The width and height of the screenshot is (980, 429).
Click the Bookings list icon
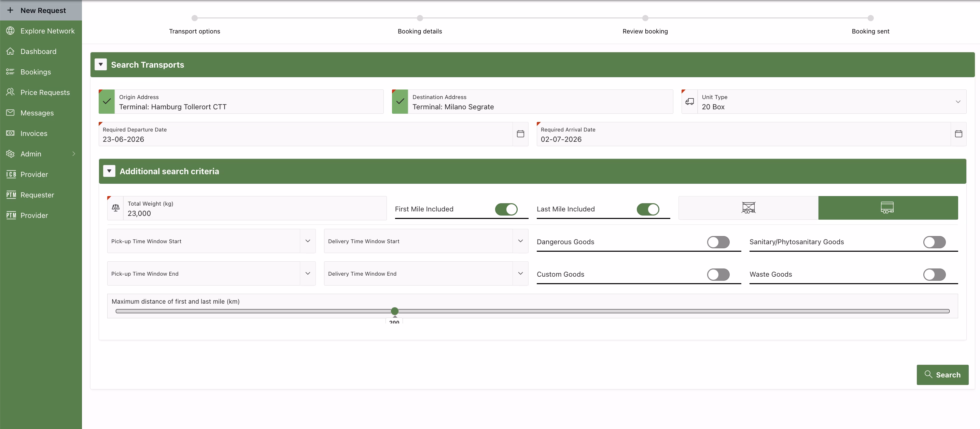(x=10, y=72)
